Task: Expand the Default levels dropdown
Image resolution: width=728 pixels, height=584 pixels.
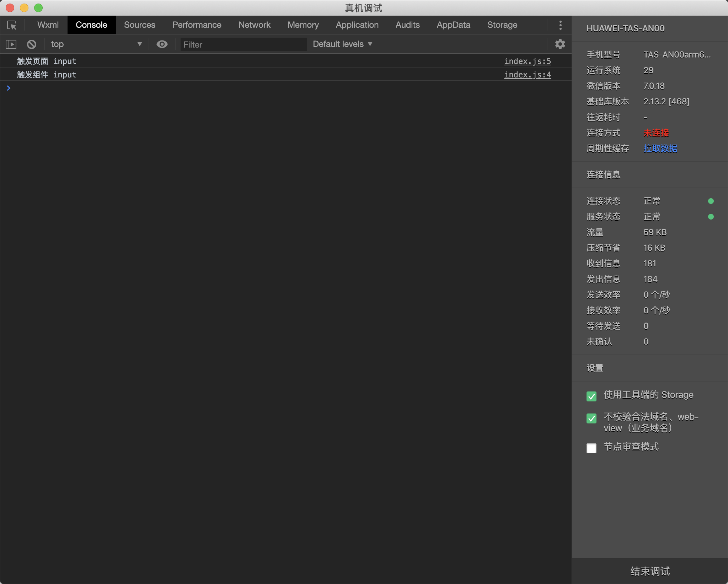Action: click(342, 44)
